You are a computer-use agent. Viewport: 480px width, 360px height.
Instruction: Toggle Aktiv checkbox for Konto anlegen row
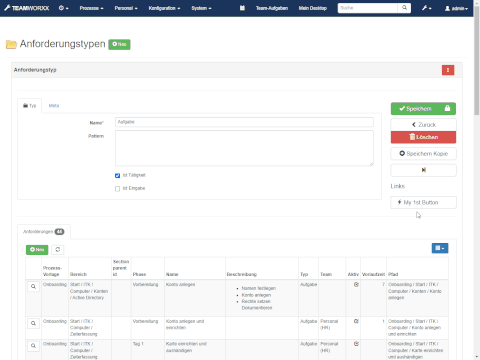(x=356, y=285)
